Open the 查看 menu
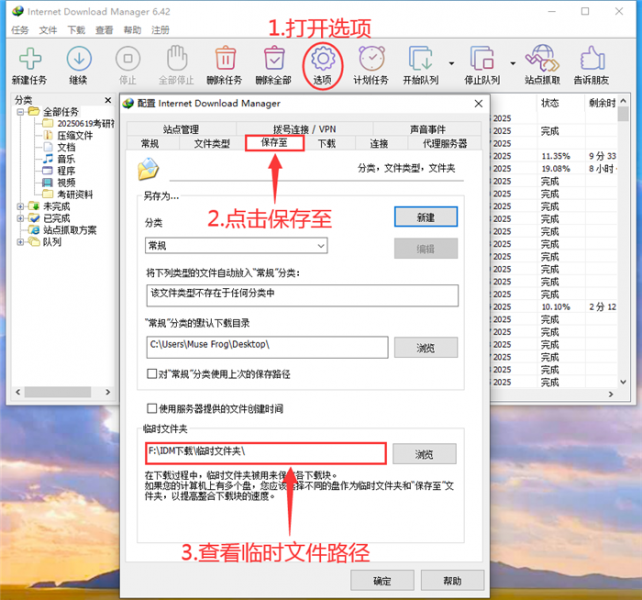 [104, 30]
